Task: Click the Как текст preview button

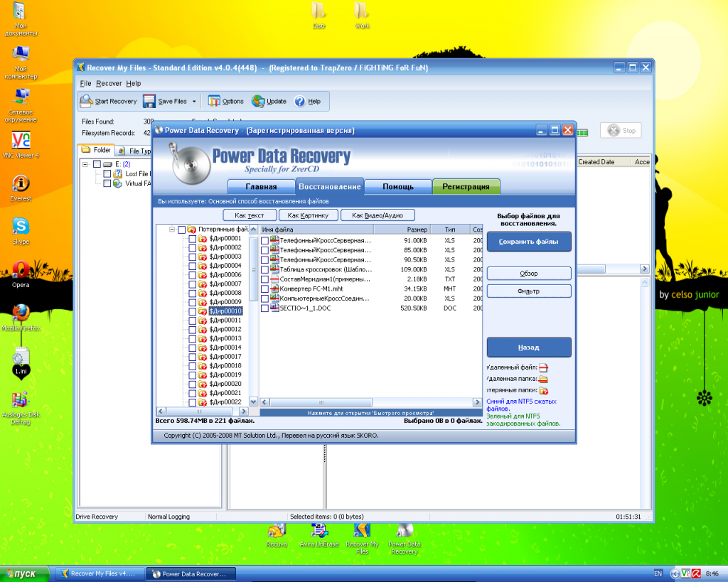Action: 250,215
